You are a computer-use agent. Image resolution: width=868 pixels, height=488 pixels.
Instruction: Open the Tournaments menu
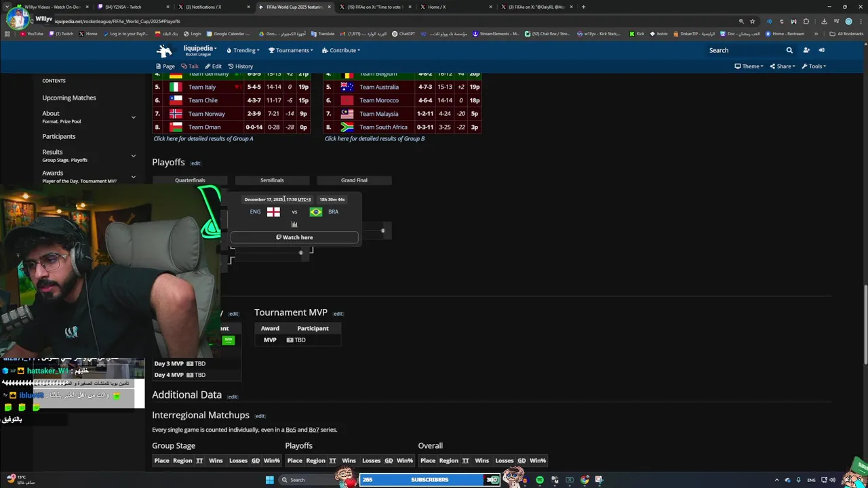pos(290,50)
